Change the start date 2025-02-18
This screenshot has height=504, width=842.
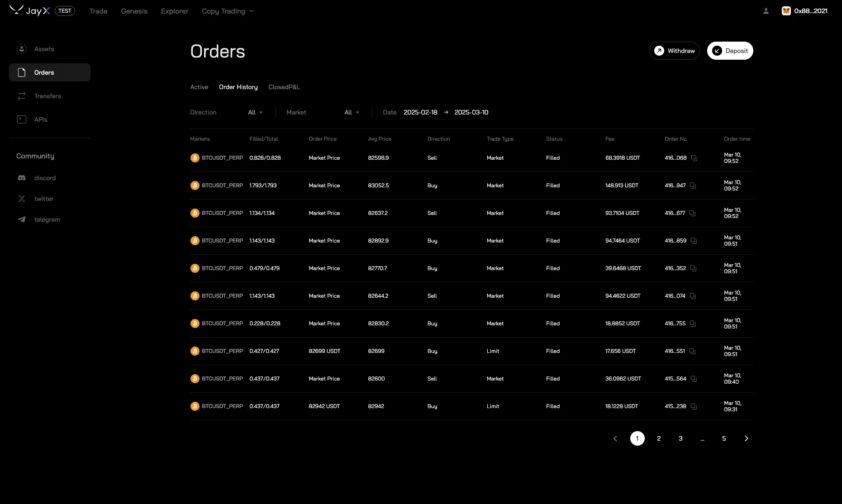tap(420, 112)
